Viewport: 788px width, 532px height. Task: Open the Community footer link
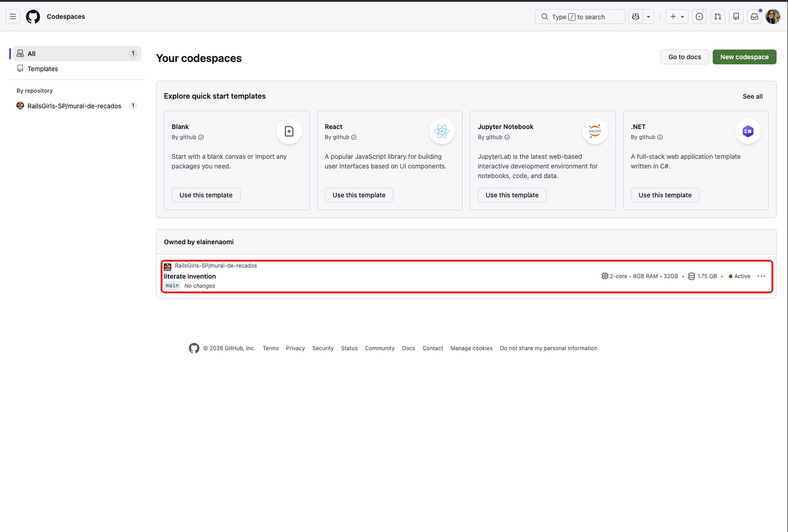point(380,349)
